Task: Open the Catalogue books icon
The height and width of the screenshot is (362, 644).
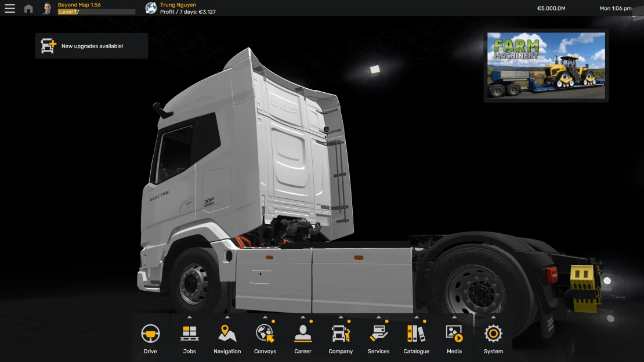Action: point(416,334)
